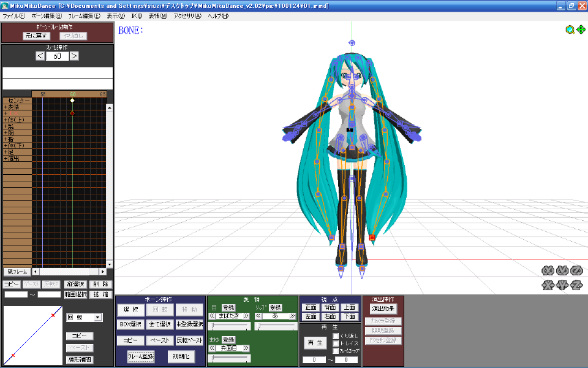The height and width of the screenshot is (368, 588).
Task: Click the 未登録選択 button
Action: [189, 324]
